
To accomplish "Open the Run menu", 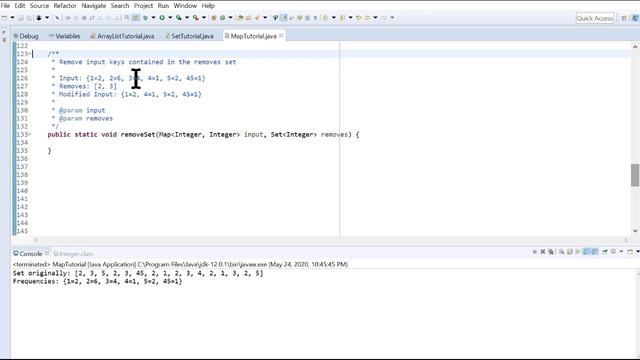I will tap(163, 6).
